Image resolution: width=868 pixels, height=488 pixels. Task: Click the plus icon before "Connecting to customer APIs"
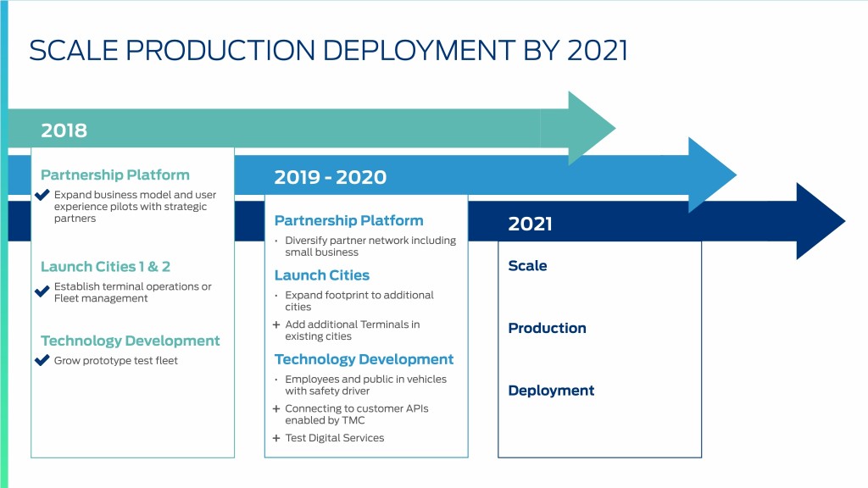click(x=276, y=408)
